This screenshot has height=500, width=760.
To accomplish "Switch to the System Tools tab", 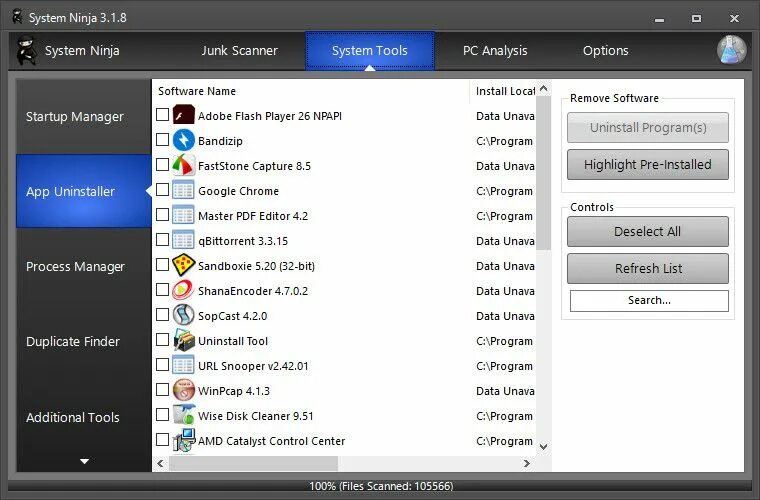I will point(370,51).
